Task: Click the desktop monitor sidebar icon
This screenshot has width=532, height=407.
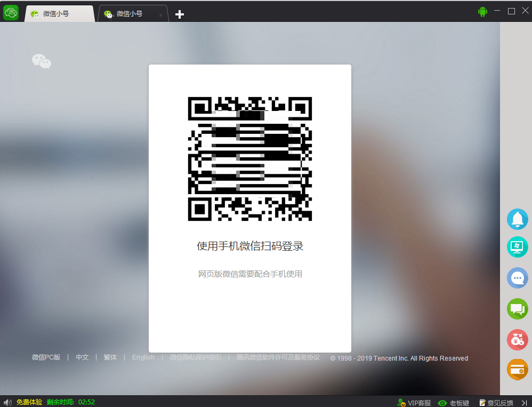Action: click(x=517, y=247)
